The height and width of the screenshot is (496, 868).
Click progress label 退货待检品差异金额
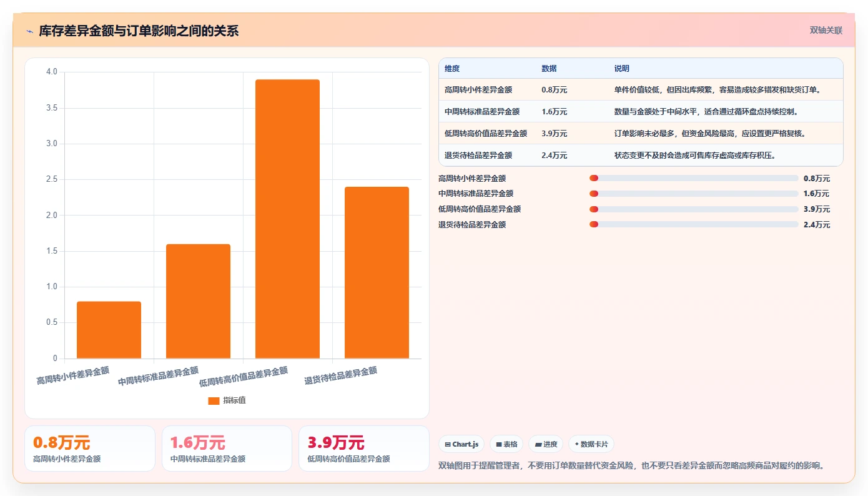point(472,224)
